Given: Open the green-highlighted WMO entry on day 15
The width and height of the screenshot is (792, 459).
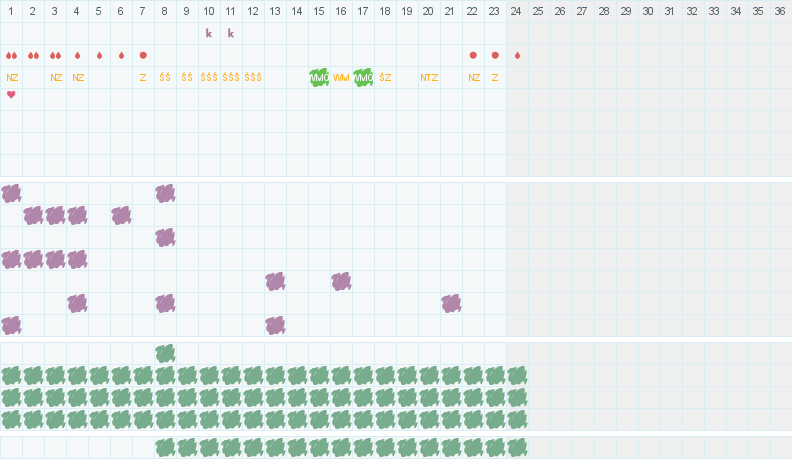Looking at the screenshot, I should click(x=319, y=77).
